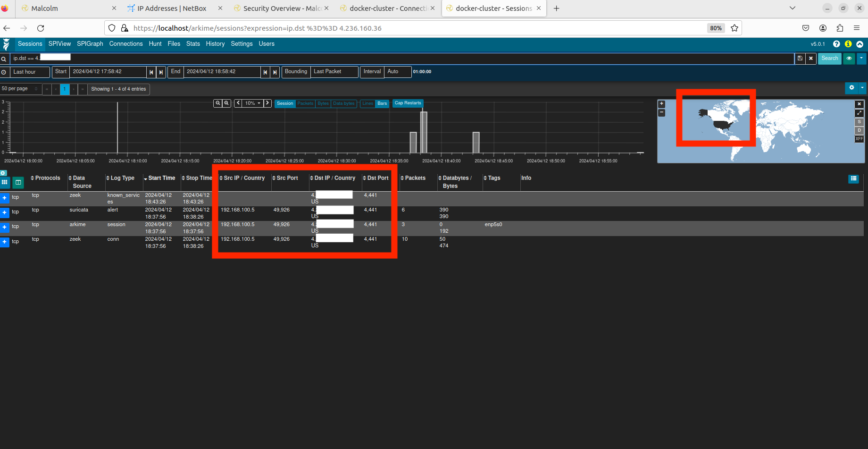Expand the suricata alert session row
868x449 pixels.
pos(5,212)
